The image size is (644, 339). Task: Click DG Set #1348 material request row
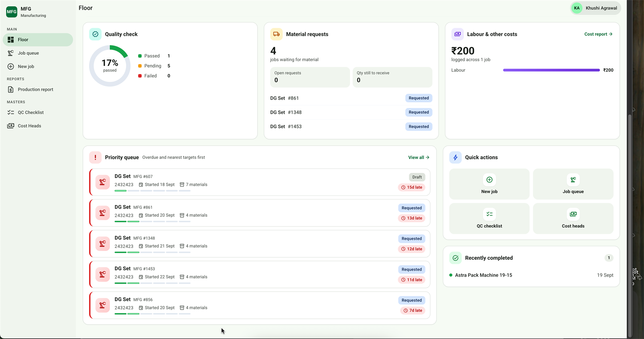coord(351,113)
